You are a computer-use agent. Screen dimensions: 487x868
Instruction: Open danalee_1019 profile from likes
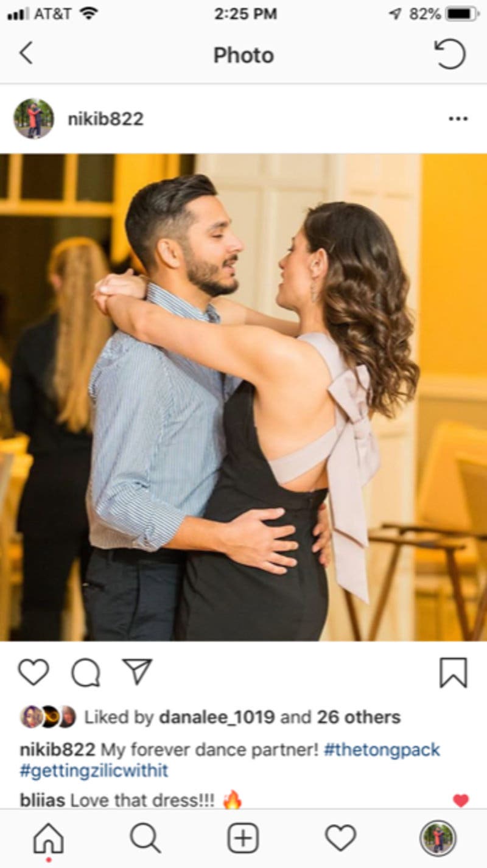216,718
